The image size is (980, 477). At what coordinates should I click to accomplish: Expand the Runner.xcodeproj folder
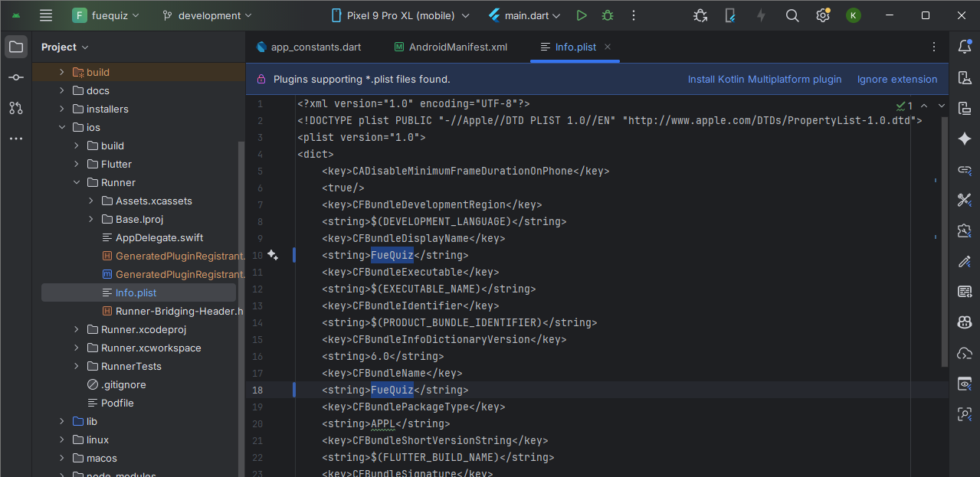[x=77, y=329]
